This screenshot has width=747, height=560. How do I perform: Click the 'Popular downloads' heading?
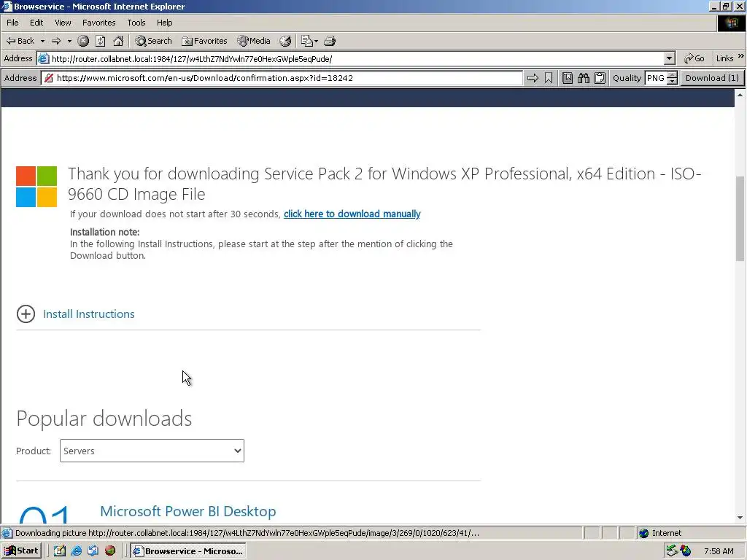coord(104,418)
